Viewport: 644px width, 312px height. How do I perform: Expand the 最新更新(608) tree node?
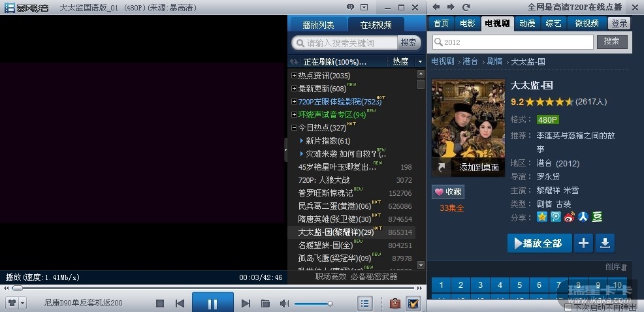click(294, 89)
